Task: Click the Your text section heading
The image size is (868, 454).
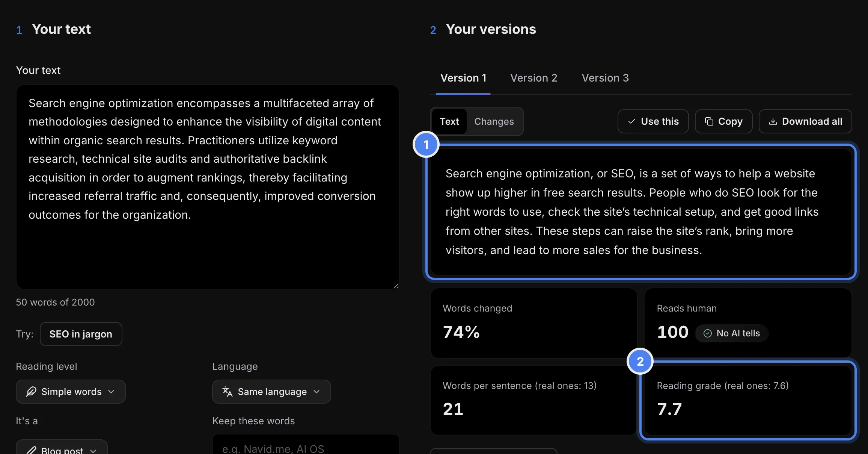Action: (x=61, y=29)
